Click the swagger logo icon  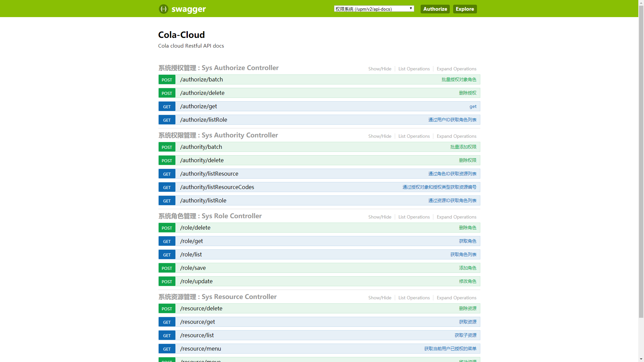163,9
